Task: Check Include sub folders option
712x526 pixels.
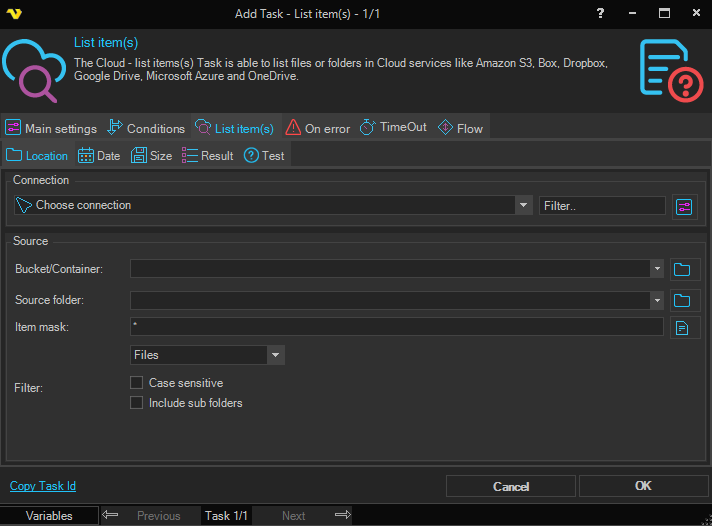Action: [x=137, y=403]
